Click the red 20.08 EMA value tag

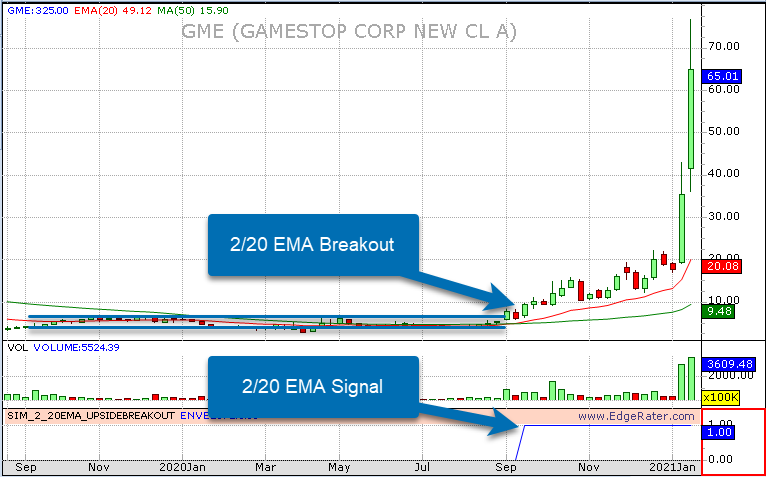pos(722,267)
